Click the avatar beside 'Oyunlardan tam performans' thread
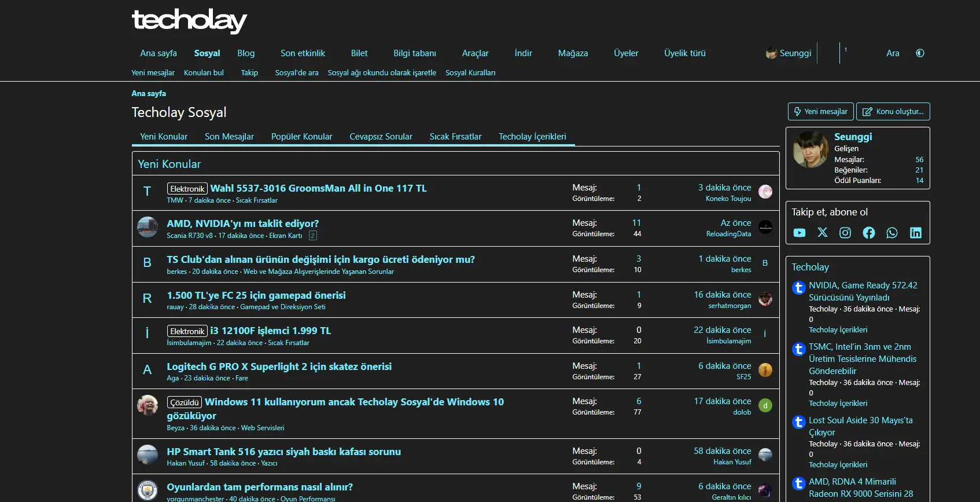Screen dimensions: 980x502 [x=148, y=490]
